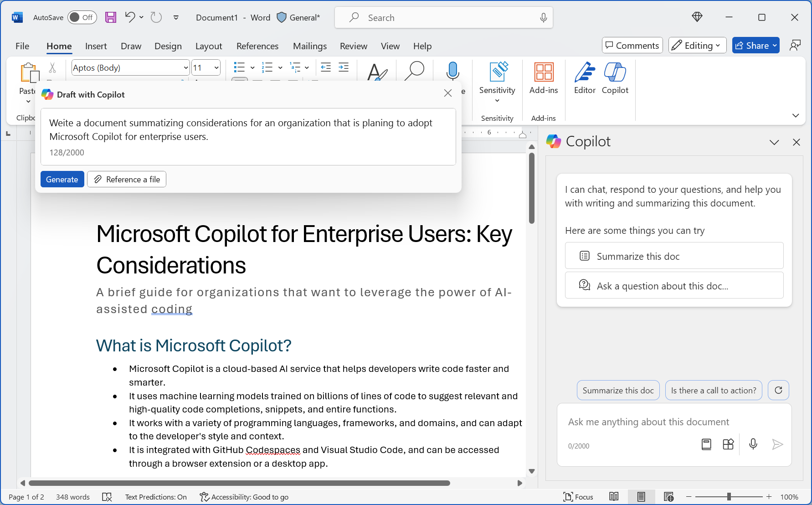
Task: Select the Review tab
Action: [353, 46]
